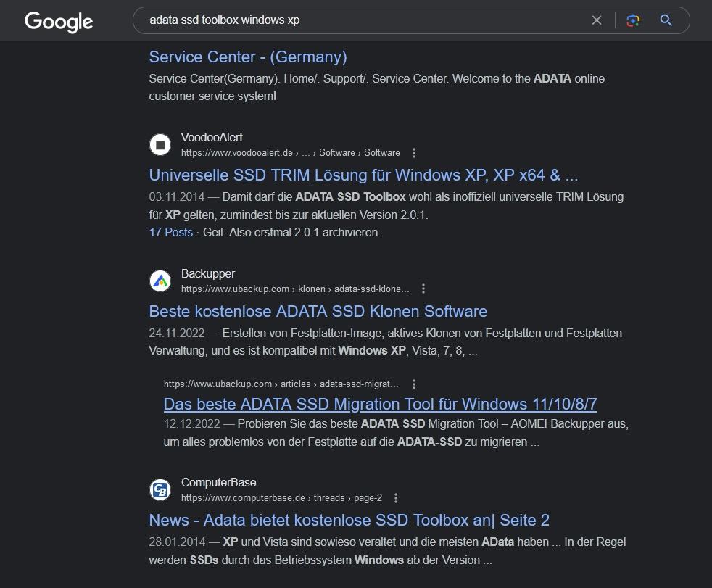Click the computerbase.de threads breadcrumb URL
The image size is (712, 588).
[281, 498]
